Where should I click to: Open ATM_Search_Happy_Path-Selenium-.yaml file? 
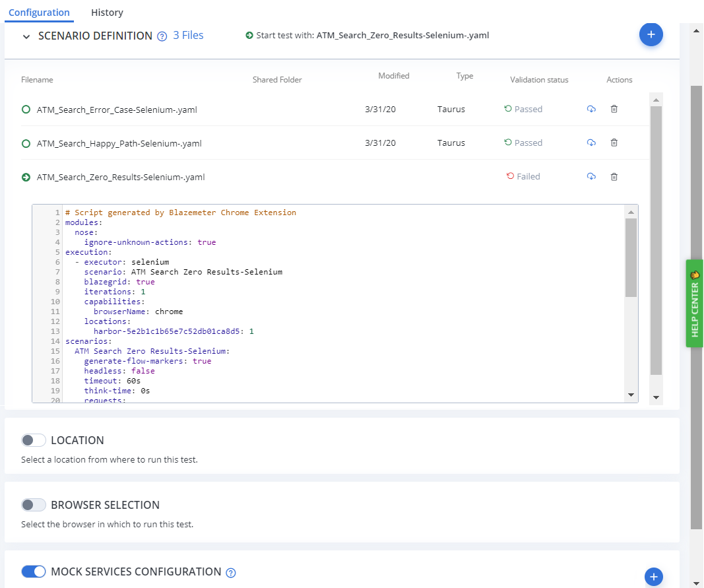click(x=119, y=143)
